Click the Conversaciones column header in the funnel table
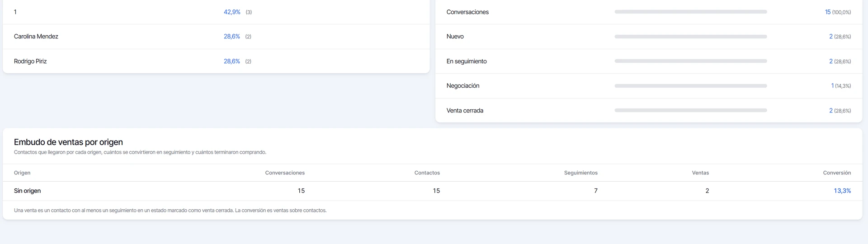Image resolution: width=868 pixels, height=244 pixels. point(285,173)
